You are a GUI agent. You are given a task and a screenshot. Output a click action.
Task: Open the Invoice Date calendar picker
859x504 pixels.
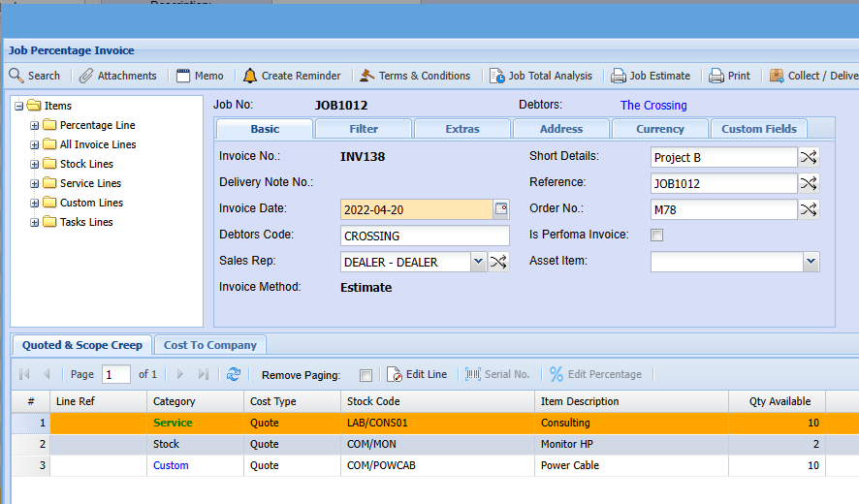[501, 208]
